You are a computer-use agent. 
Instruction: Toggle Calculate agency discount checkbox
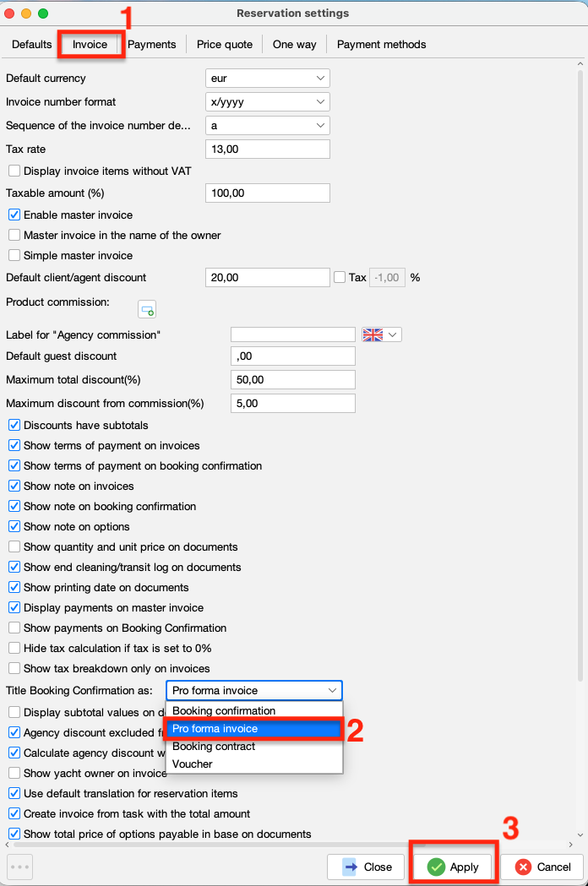coord(14,753)
